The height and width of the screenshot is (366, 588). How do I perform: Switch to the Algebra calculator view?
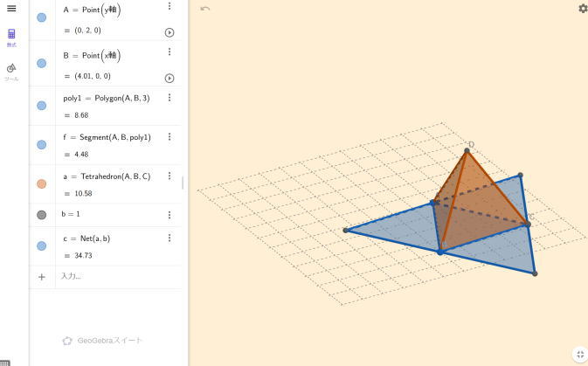11,38
